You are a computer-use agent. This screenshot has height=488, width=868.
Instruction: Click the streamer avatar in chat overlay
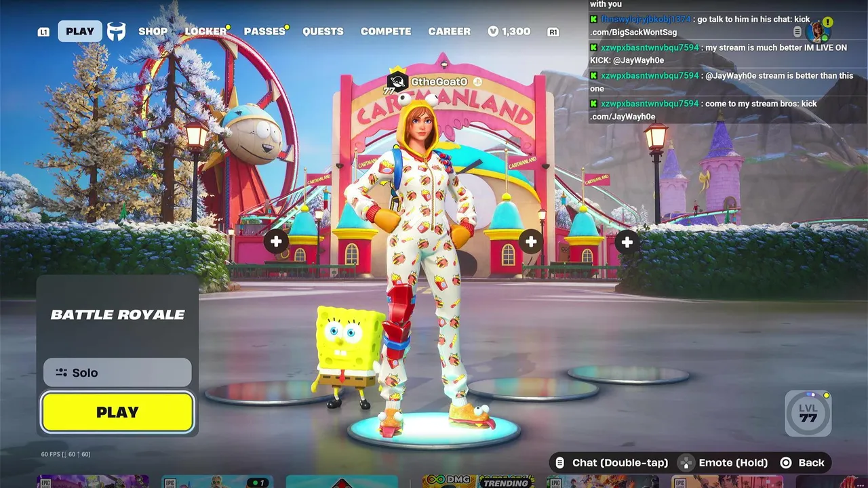coord(818,31)
